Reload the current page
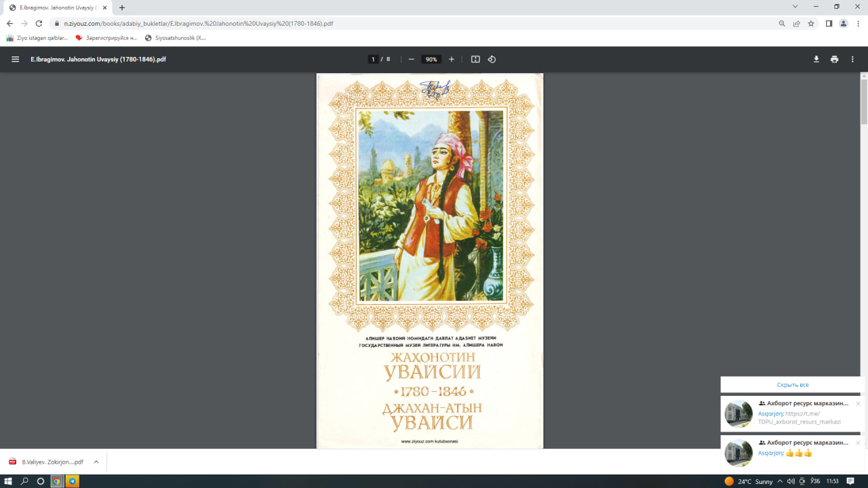The height and width of the screenshot is (488, 868). coord(39,23)
